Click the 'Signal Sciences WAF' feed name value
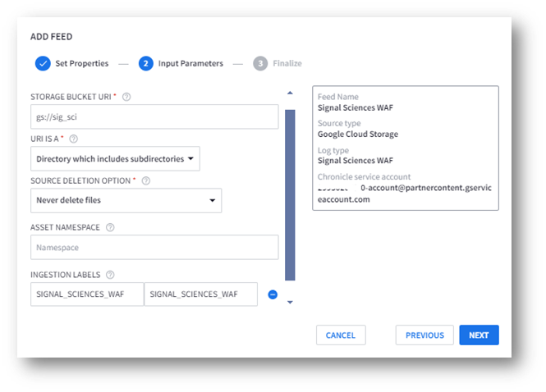546x392 pixels. 356,107
